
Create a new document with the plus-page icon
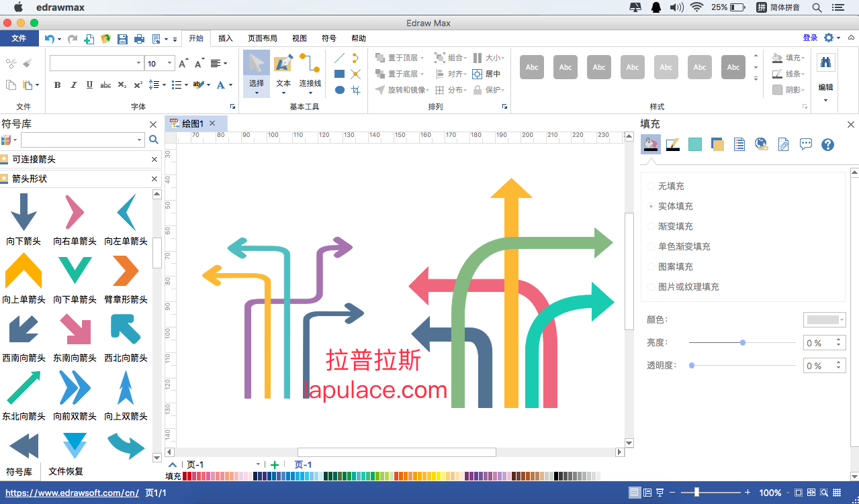pyautogui.click(x=89, y=39)
